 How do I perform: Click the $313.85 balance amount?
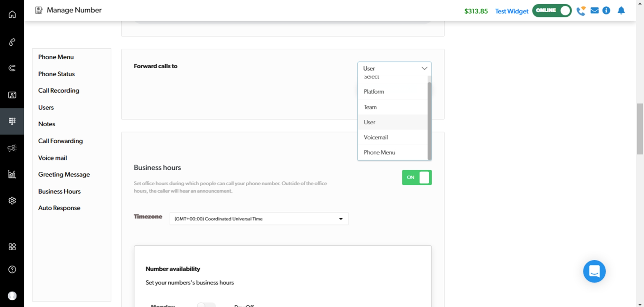click(476, 11)
